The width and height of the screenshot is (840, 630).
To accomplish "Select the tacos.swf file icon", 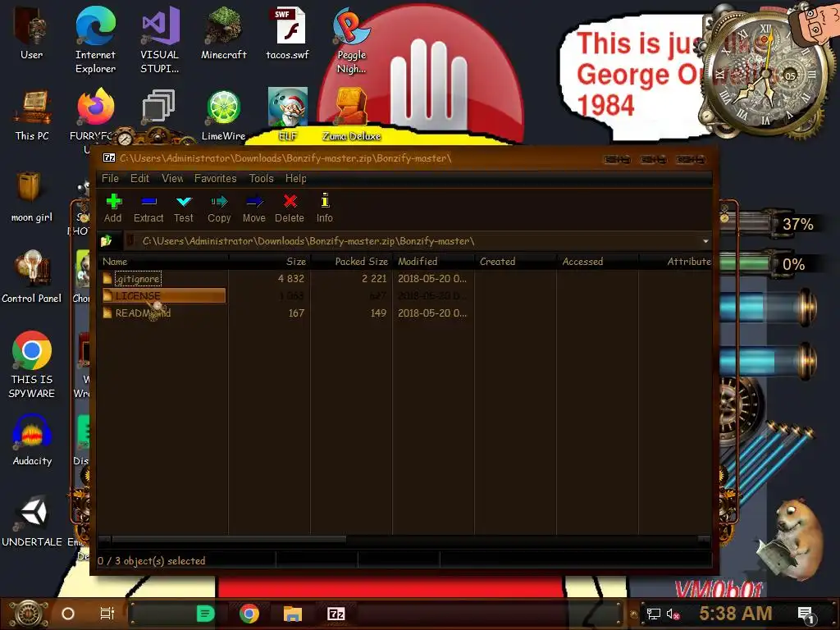I will point(288,33).
